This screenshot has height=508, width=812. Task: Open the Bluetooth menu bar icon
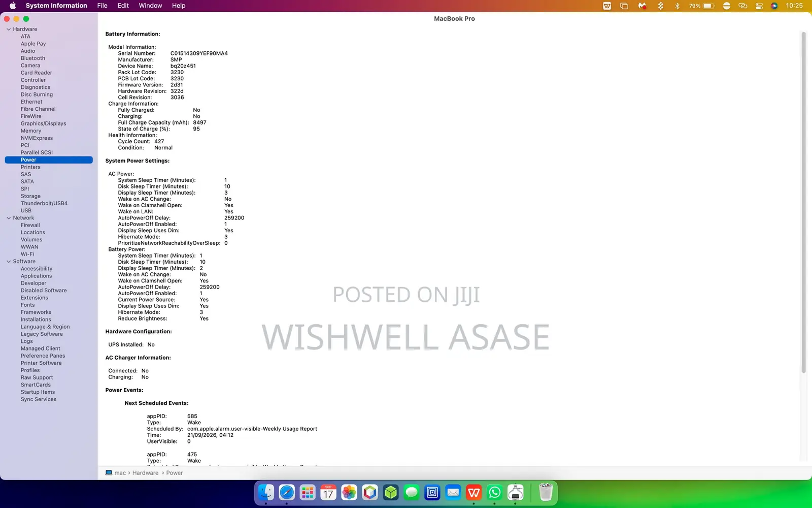tap(677, 6)
